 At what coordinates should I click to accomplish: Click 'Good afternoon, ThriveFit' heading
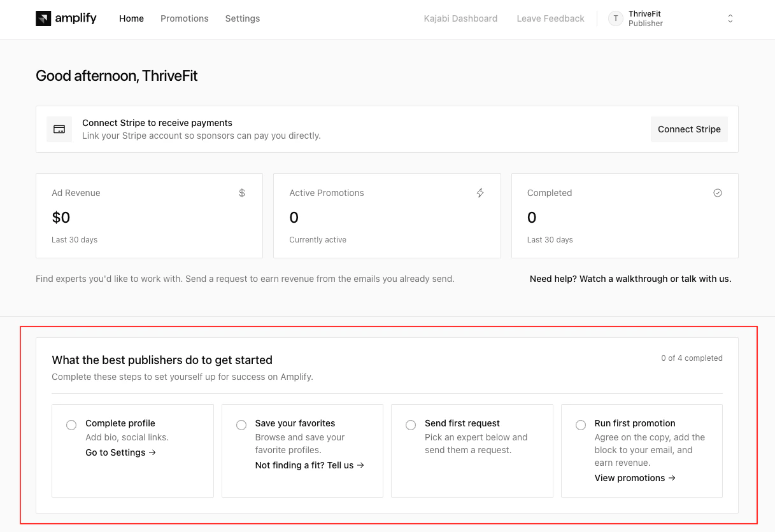click(117, 76)
